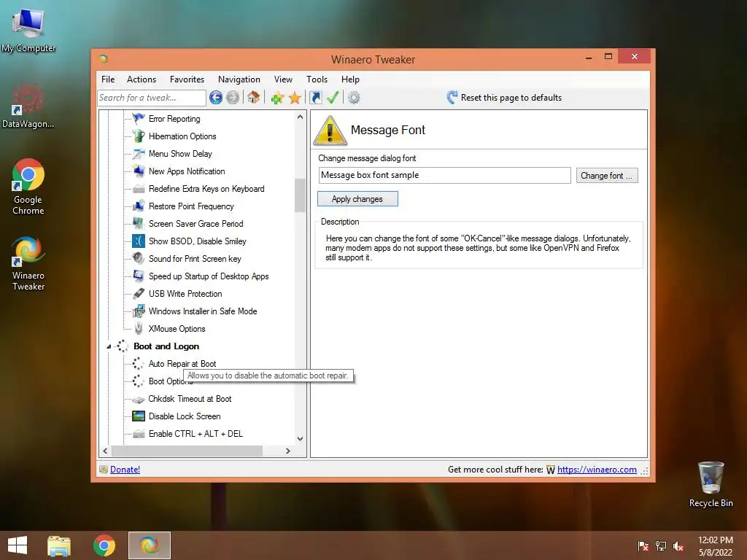Click the Windows Installer in Safe Mode icon
747x560 pixels.
click(x=139, y=311)
